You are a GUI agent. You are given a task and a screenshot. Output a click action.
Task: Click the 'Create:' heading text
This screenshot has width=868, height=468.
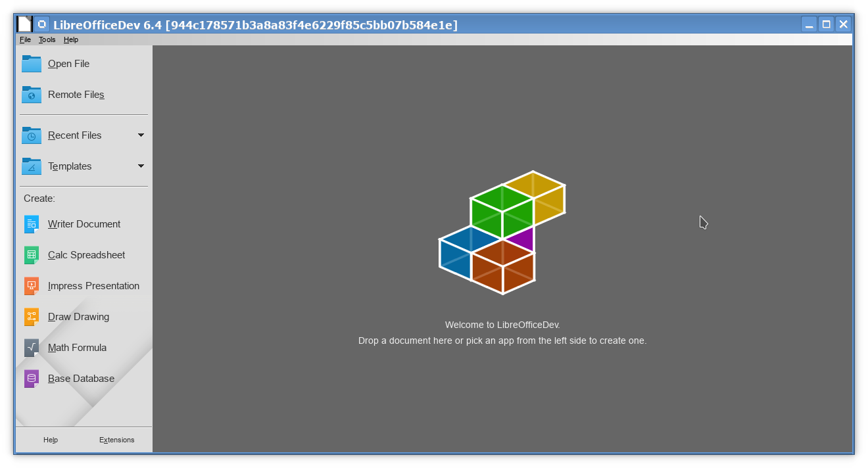(39, 199)
